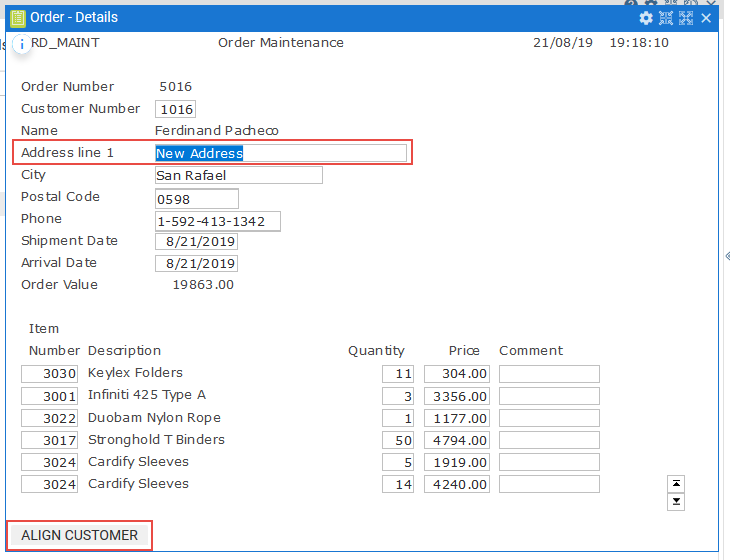Click the expand window arrows icon
The image size is (730, 560).
pyautogui.click(x=686, y=18)
